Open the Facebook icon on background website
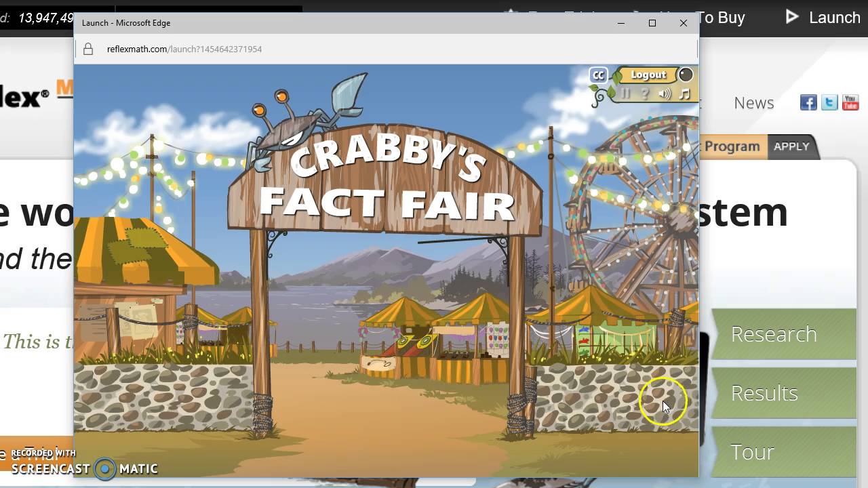The image size is (868, 488). [808, 102]
